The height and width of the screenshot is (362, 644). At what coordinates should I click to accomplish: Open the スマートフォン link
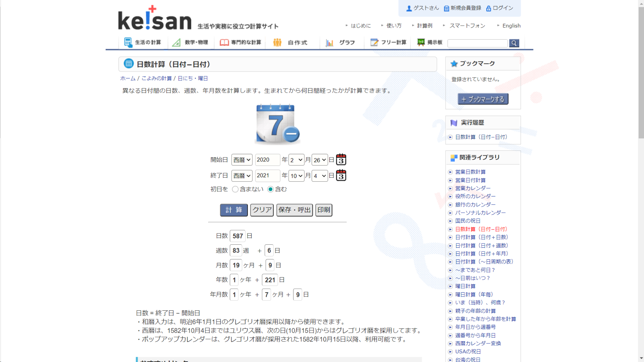(467, 26)
